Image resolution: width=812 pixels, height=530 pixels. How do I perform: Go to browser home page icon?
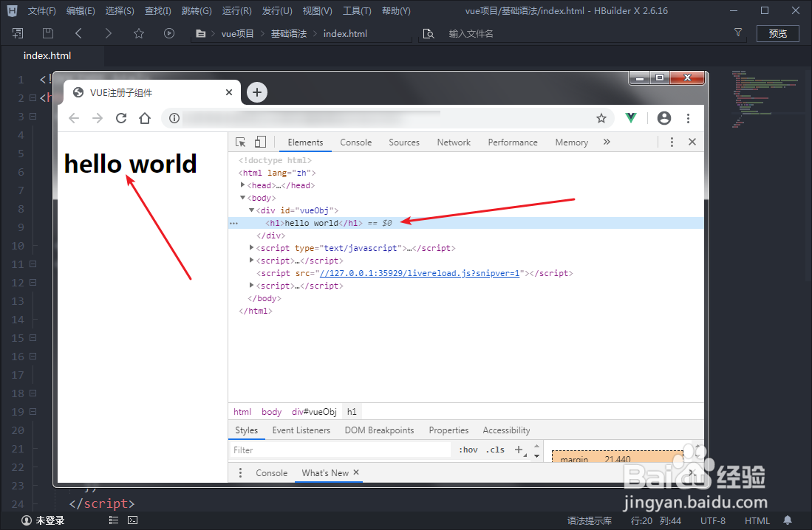145,118
